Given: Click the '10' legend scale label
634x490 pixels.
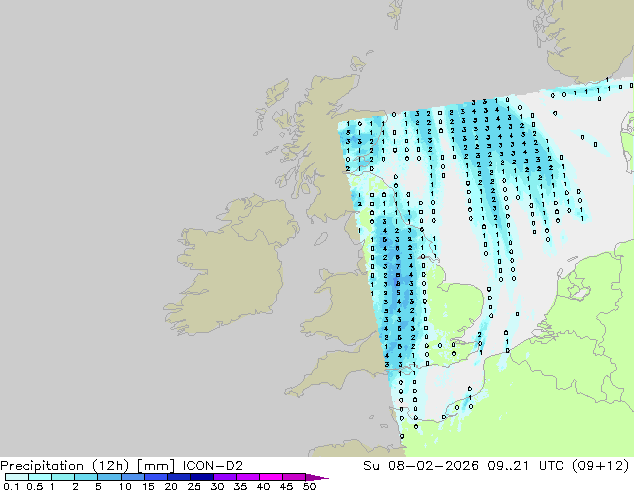Looking at the screenshot, I should [125, 486].
